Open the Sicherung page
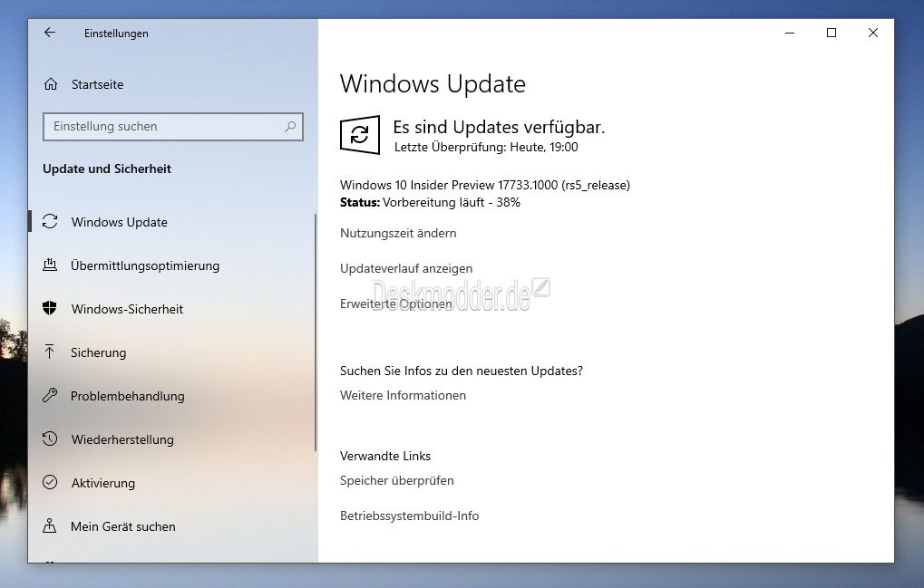 pyautogui.click(x=99, y=352)
